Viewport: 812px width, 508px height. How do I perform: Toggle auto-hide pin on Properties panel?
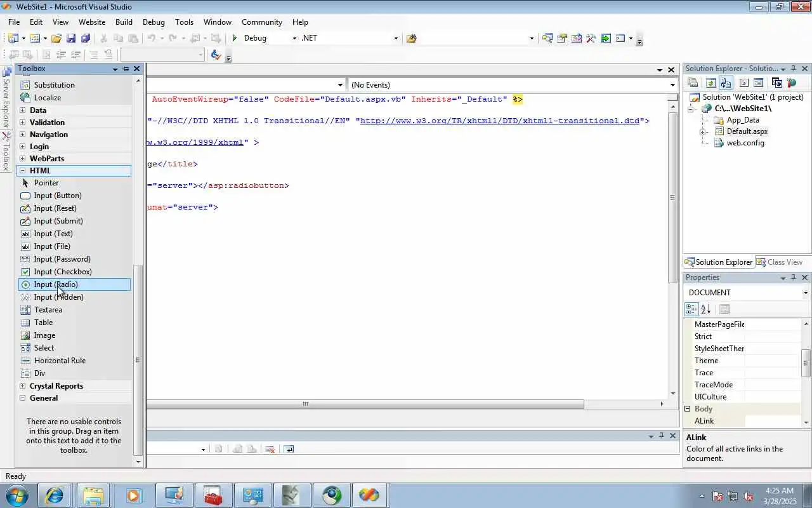pyautogui.click(x=794, y=277)
